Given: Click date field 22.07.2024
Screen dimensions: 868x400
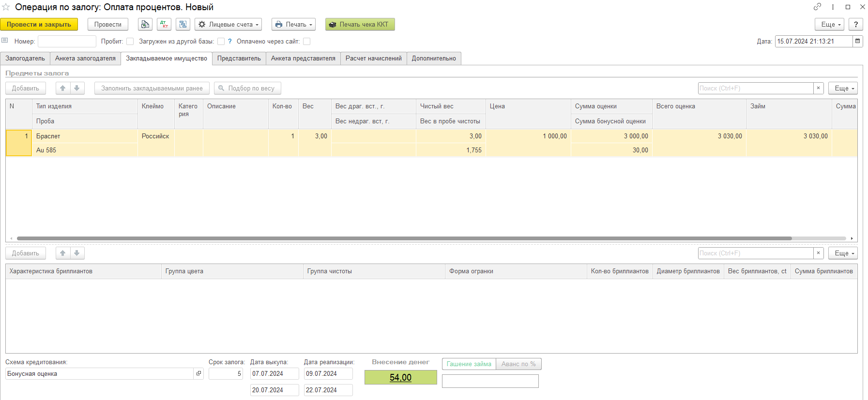Looking at the screenshot, I should pos(328,390).
